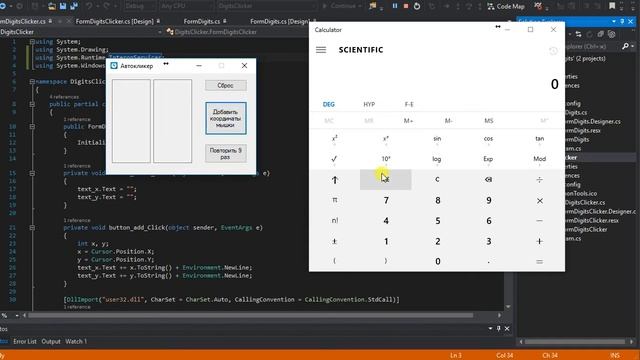Open the DigitsClicker startup project dropdown in toolbar

tap(266, 6)
